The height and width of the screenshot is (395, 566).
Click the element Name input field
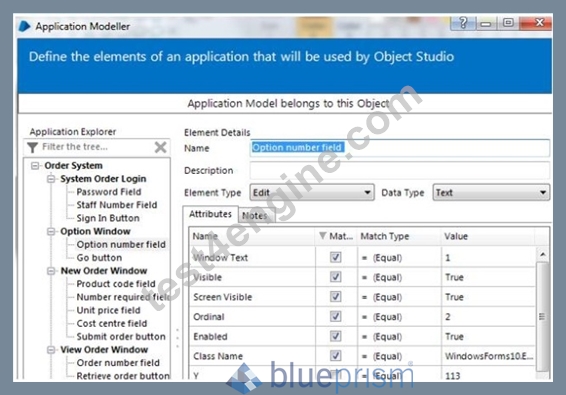click(x=400, y=148)
